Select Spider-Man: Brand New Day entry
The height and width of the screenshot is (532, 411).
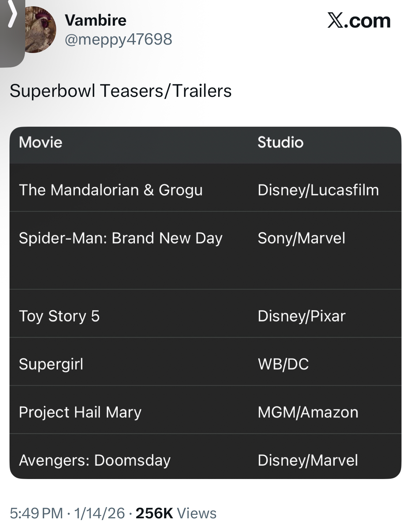(120, 238)
